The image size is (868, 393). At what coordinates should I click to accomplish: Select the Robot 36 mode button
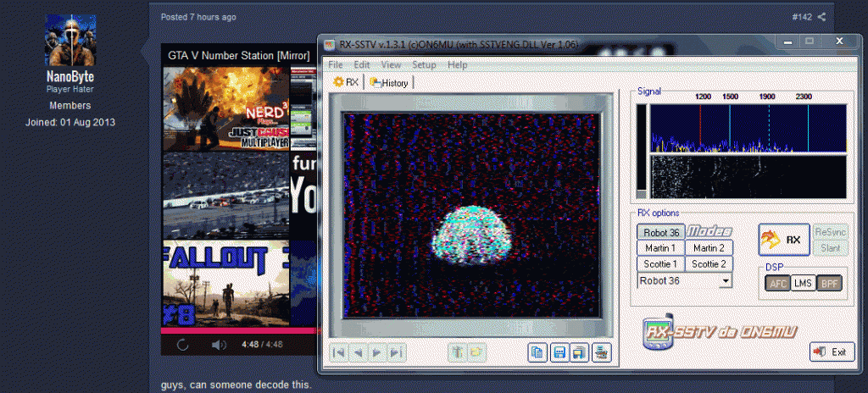click(661, 232)
